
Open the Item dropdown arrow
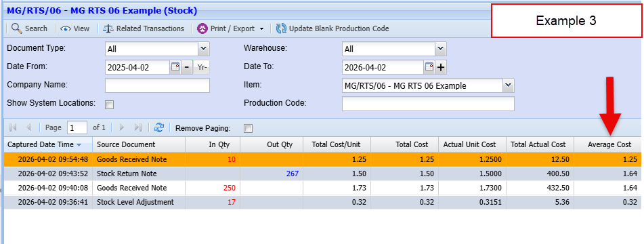pyautogui.click(x=509, y=85)
